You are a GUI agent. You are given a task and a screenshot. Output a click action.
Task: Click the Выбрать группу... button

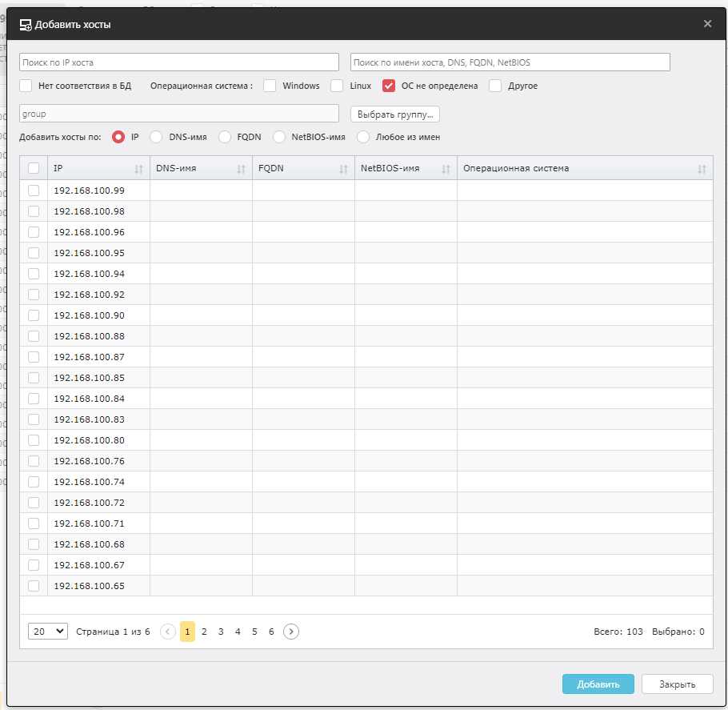point(395,114)
